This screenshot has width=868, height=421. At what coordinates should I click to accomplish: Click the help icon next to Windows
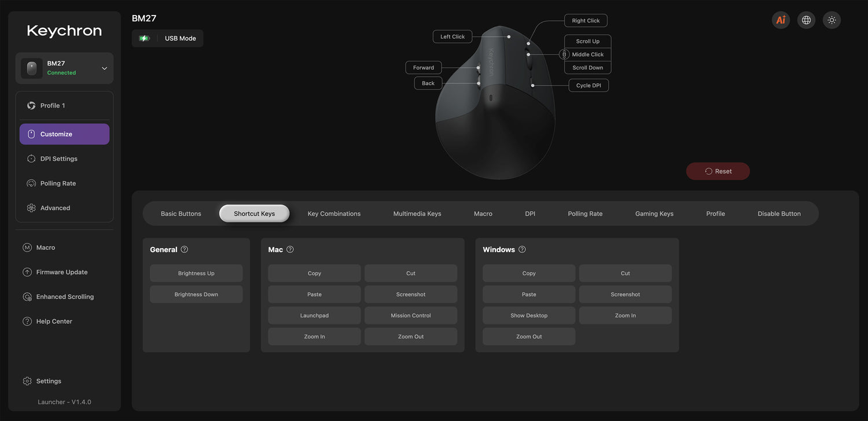point(522,249)
